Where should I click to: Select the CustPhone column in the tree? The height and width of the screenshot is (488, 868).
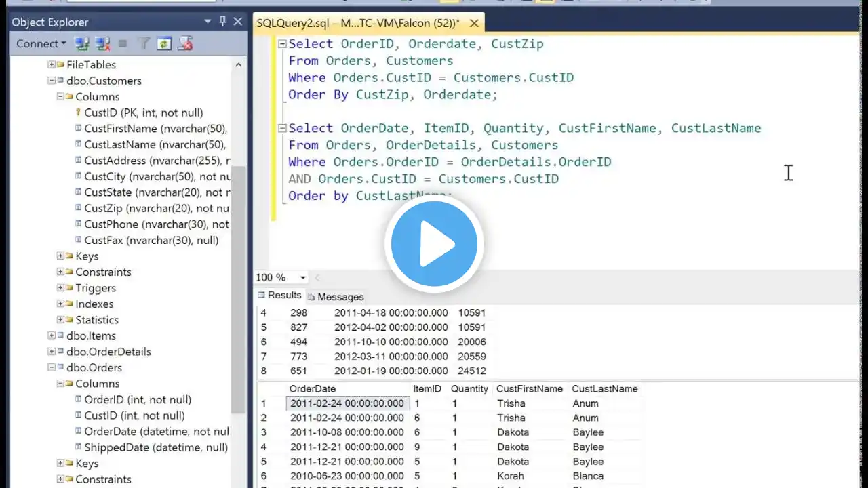pos(157,224)
